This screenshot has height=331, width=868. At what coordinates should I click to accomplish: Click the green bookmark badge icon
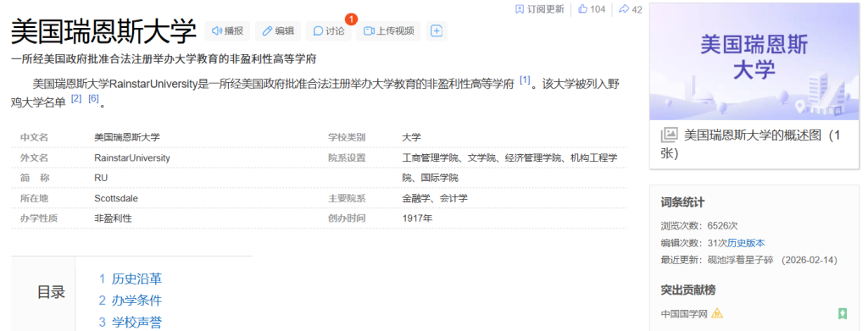click(x=842, y=314)
